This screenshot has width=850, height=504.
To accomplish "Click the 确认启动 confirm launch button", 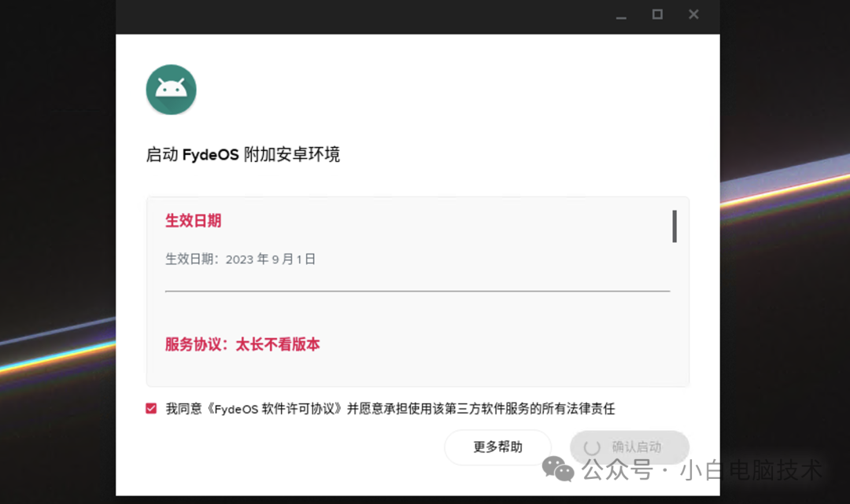I will click(x=630, y=447).
